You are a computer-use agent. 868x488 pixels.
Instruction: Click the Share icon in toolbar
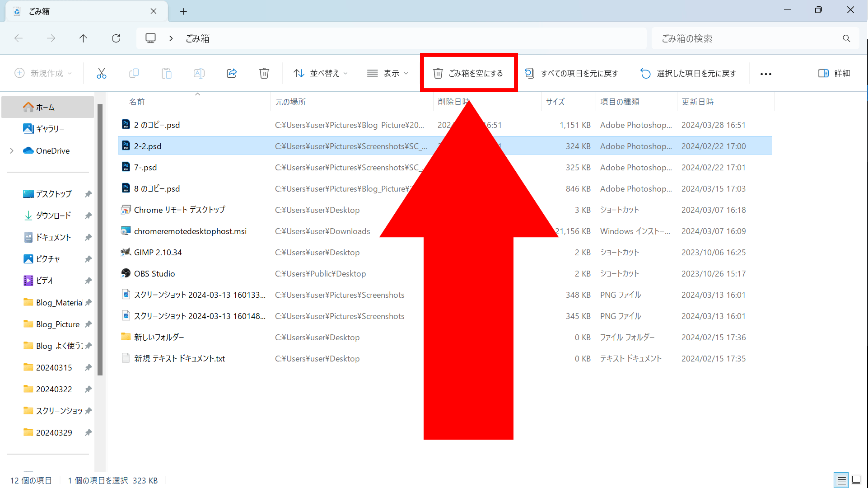click(x=232, y=73)
